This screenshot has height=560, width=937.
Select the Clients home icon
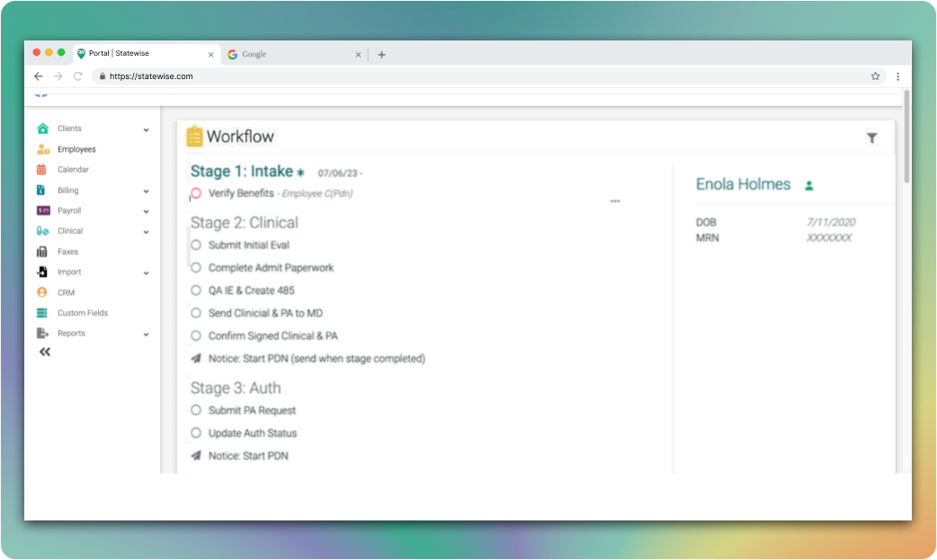[x=42, y=129]
